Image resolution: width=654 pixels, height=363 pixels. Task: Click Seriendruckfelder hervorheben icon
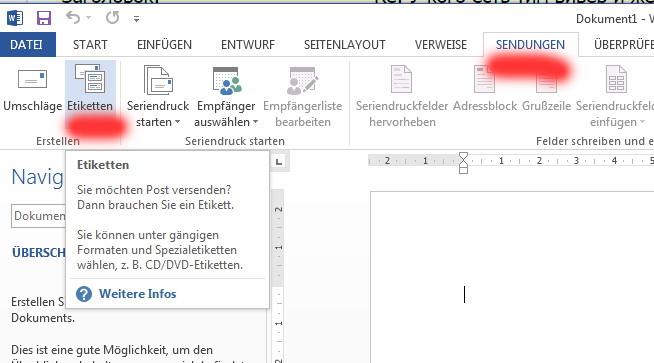(401, 79)
